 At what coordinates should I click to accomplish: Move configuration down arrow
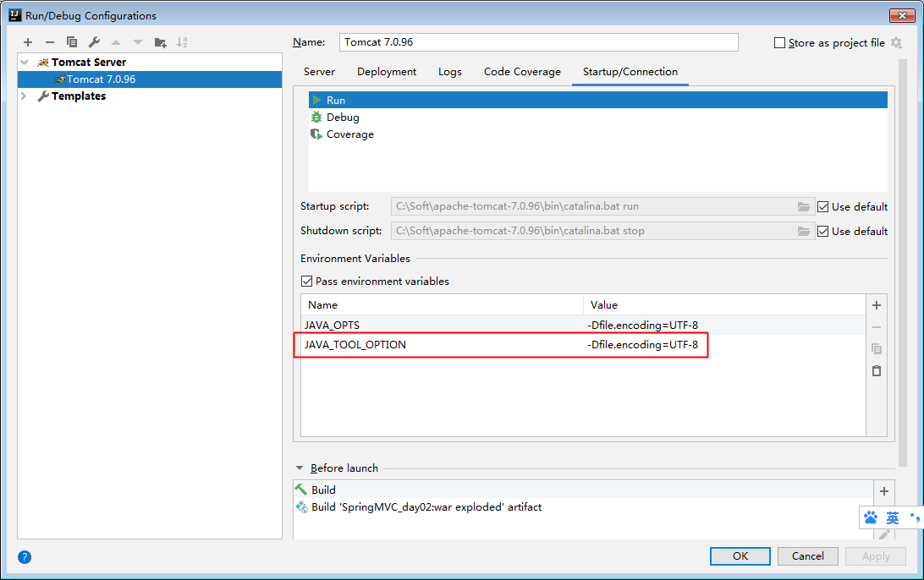point(138,42)
